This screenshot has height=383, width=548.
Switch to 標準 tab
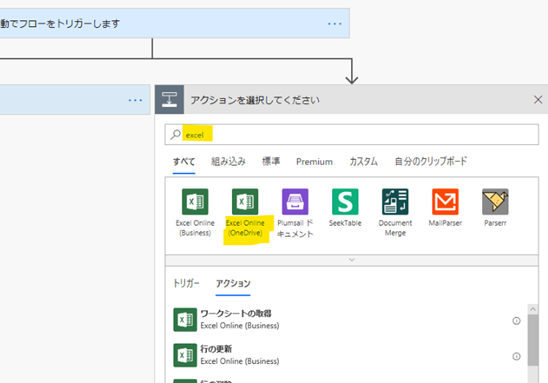point(271,161)
